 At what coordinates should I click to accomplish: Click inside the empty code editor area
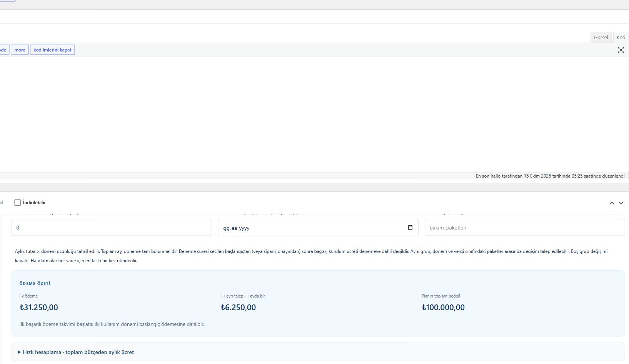pyautogui.click(x=314, y=115)
